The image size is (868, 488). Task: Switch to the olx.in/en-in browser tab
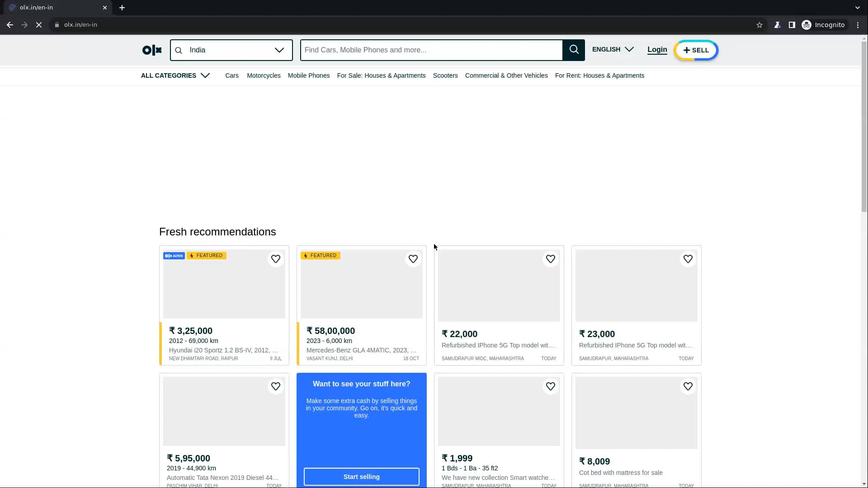click(54, 7)
